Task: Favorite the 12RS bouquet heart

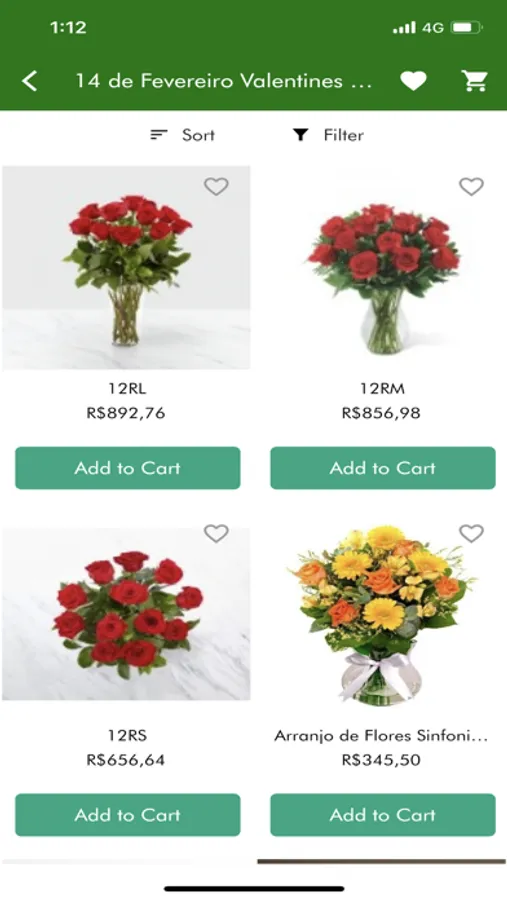Action: [216, 533]
